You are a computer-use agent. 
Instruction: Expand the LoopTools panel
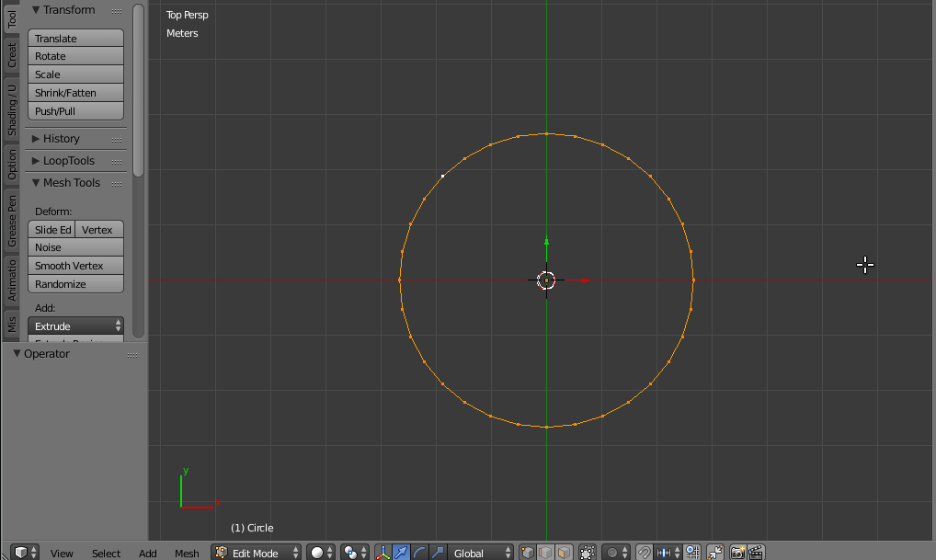click(36, 161)
